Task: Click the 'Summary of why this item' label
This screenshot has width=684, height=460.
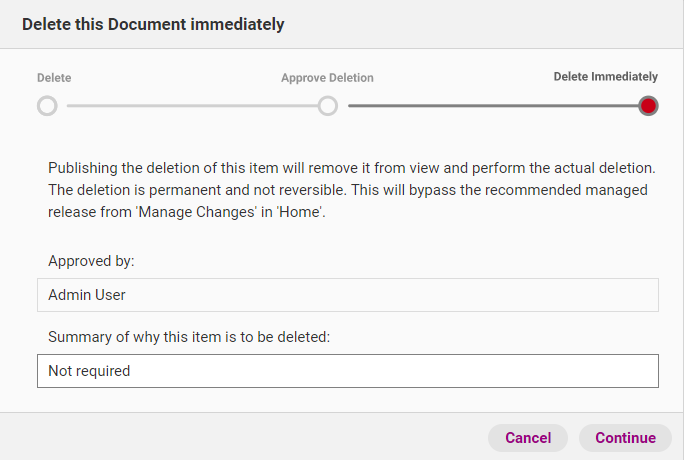Action: pyautogui.click(x=189, y=337)
